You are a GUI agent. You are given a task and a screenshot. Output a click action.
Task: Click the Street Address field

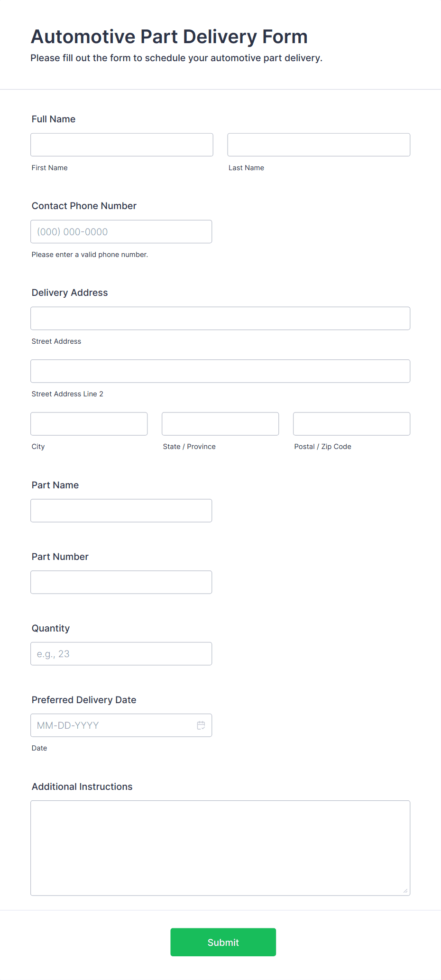pyautogui.click(x=220, y=318)
